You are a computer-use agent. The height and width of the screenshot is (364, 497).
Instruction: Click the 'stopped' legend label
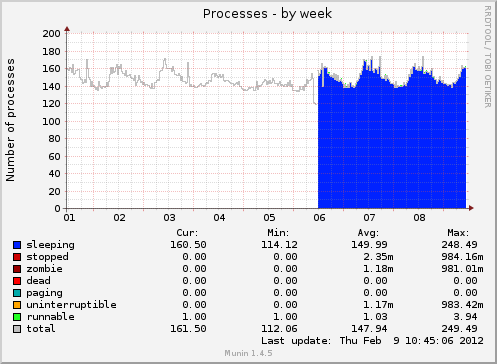(47, 257)
